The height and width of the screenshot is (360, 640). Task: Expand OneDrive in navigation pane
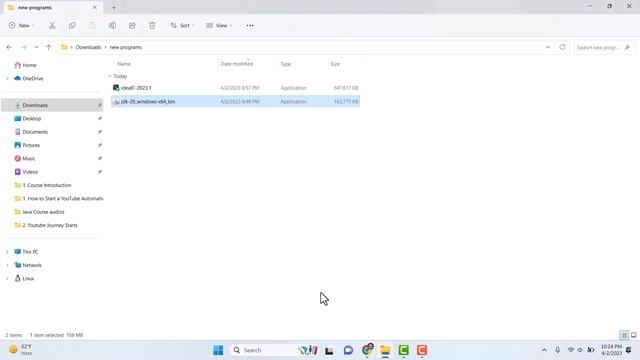pyautogui.click(x=7, y=78)
